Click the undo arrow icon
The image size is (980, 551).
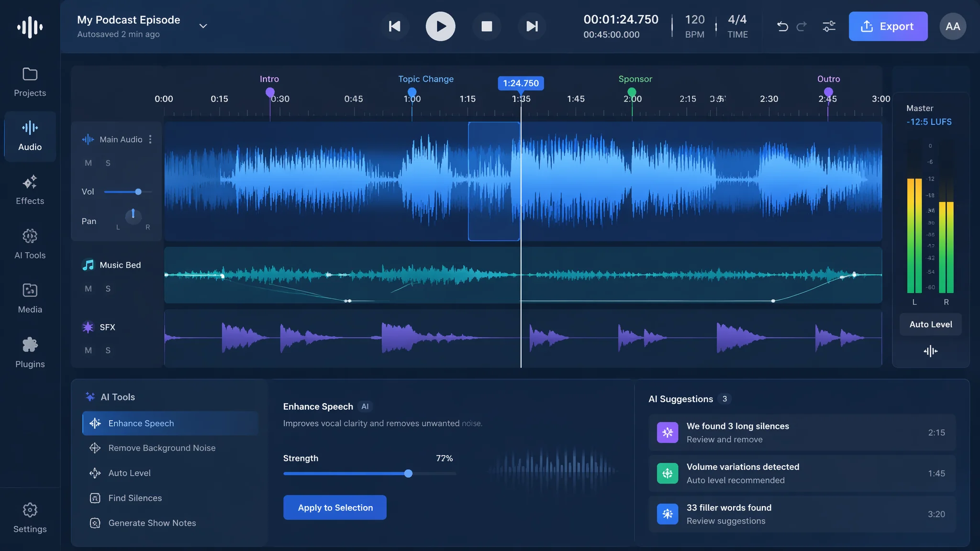click(782, 26)
